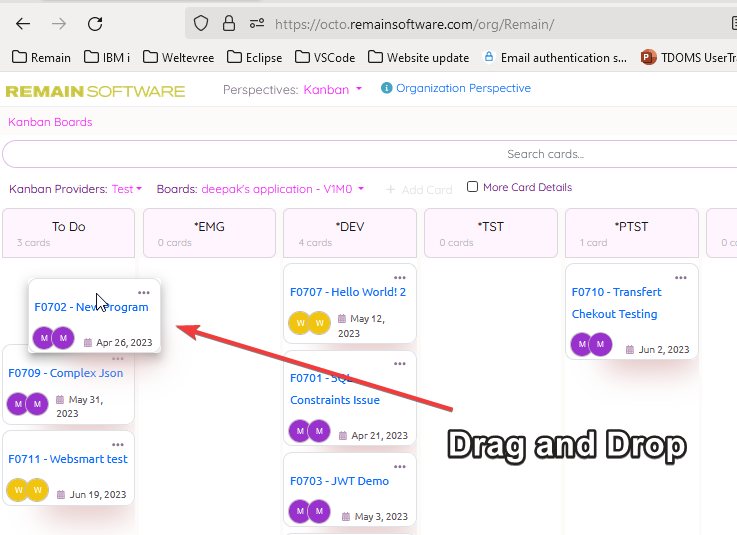
Task: Click the Kanban Boards breadcrumb link
Action: [50, 122]
